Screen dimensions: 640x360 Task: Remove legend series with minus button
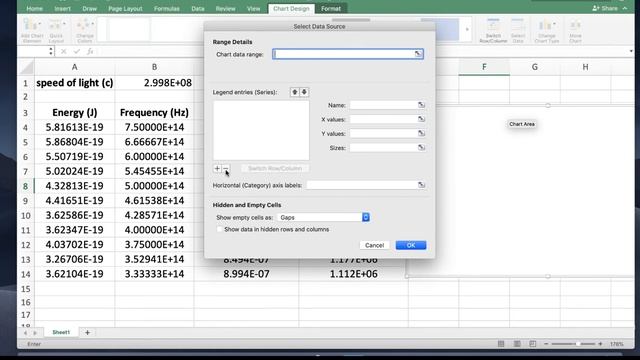(x=226, y=168)
